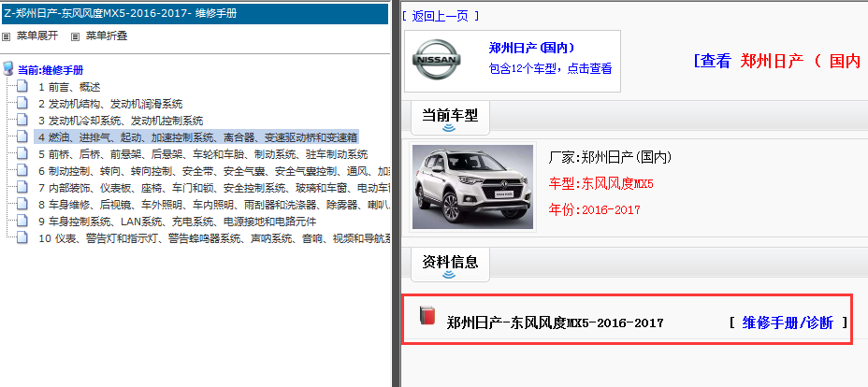Collapse all menus with 菜单折叠

tap(107, 36)
